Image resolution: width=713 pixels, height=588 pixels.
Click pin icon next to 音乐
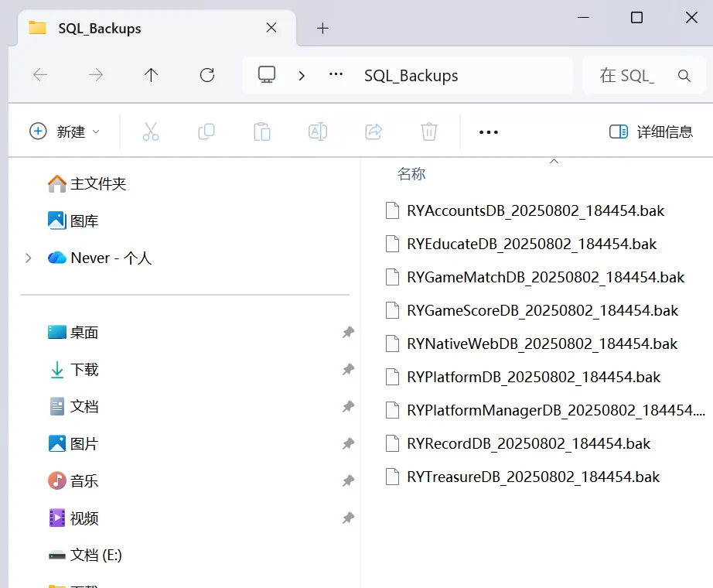(x=348, y=480)
